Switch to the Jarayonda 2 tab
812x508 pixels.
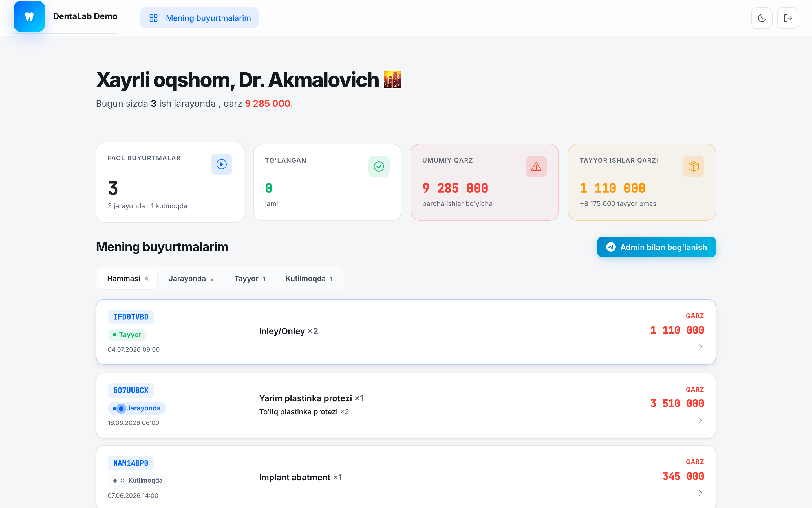(191, 279)
